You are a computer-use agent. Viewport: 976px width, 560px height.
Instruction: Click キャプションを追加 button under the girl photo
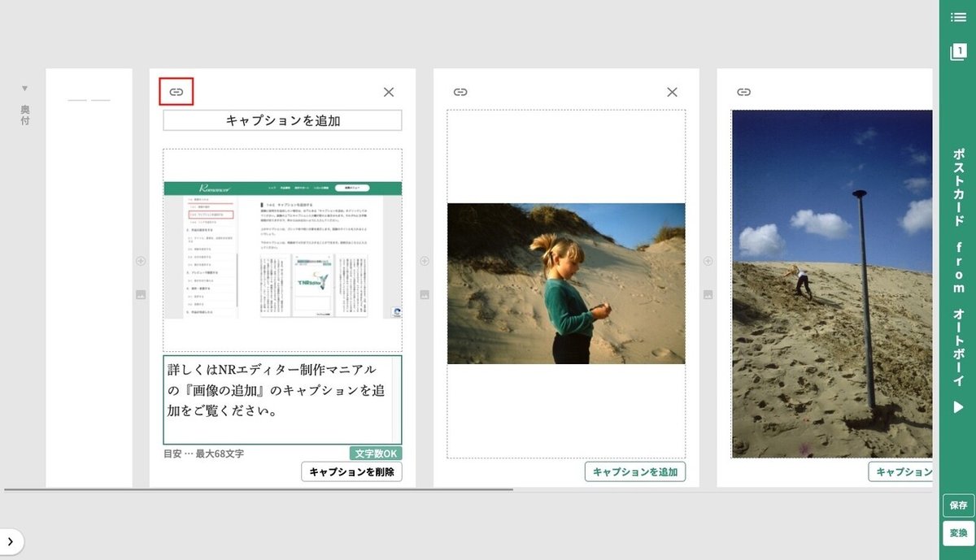click(635, 471)
